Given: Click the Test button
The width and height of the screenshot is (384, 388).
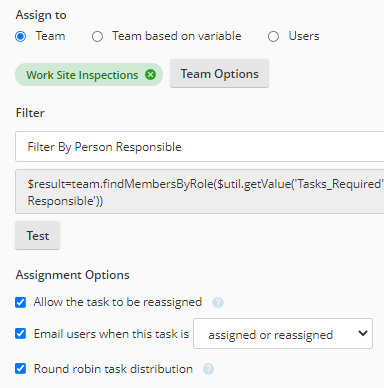Looking at the screenshot, I should tap(38, 236).
